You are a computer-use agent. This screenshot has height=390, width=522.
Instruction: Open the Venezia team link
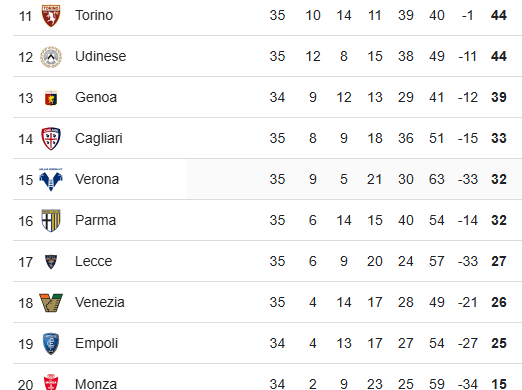(x=100, y=302)
